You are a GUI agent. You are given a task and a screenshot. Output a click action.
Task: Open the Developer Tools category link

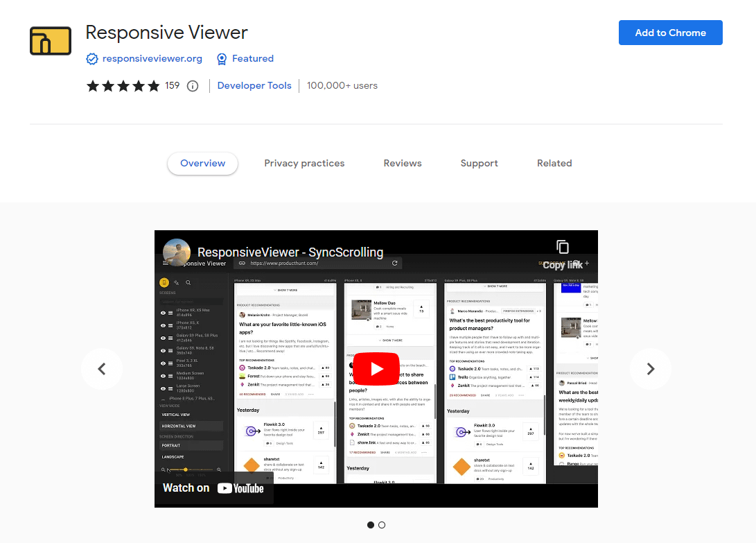(254, 86)
